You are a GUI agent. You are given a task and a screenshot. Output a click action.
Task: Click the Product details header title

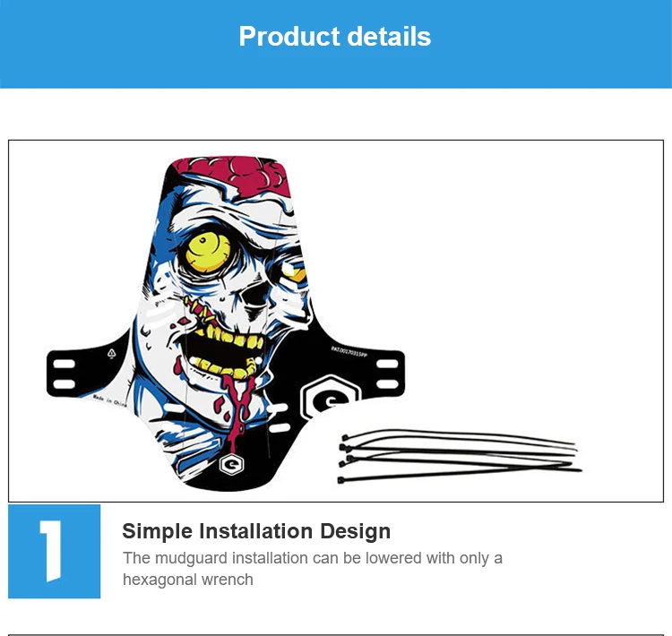point(335,37)
